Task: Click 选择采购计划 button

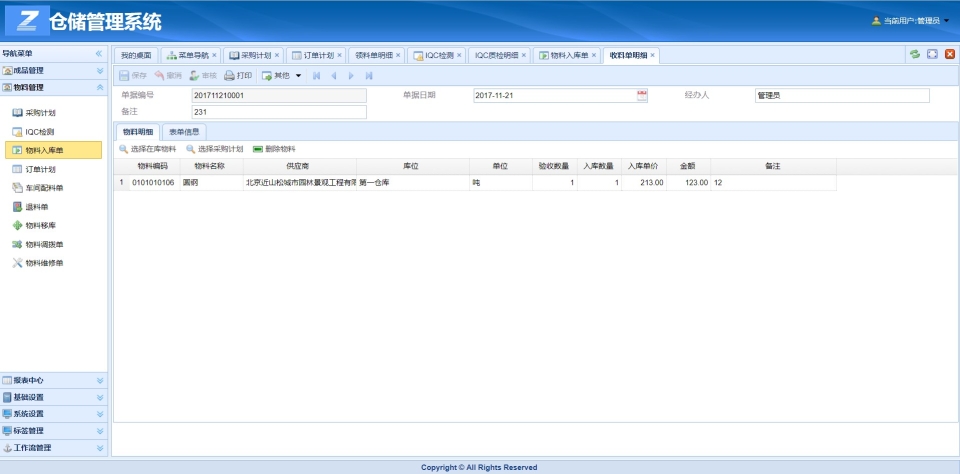Action: 214,148
